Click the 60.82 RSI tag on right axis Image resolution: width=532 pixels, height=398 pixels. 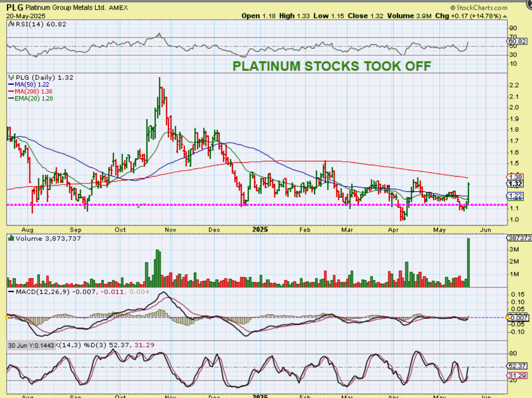[x=517, y=41]
